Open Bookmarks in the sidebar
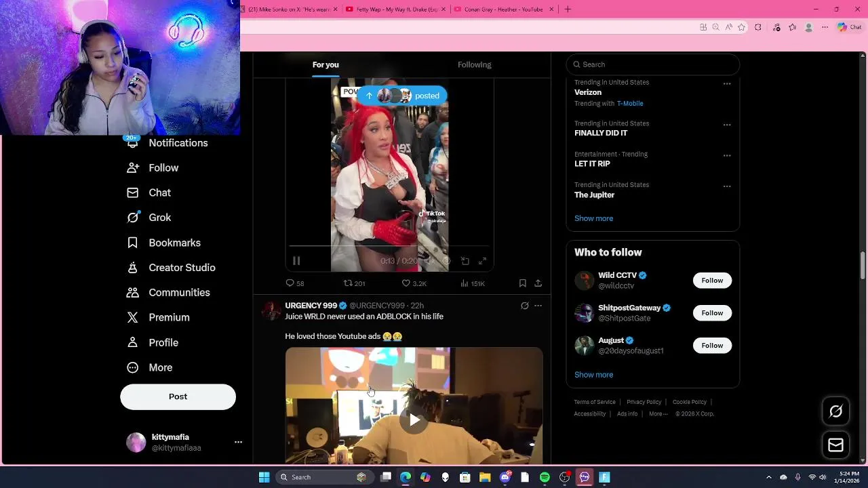This screenshot has width=868, height=488. 163,243
